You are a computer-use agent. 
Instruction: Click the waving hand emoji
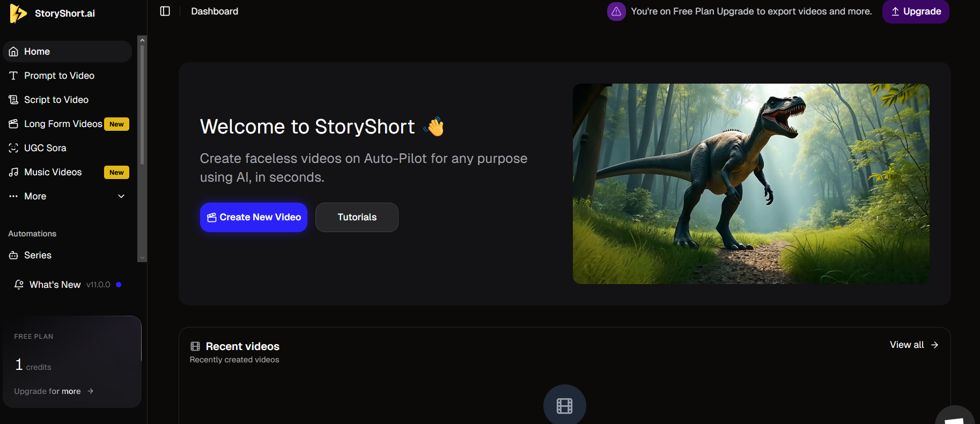pyautogui.click(x=434, y=127)
